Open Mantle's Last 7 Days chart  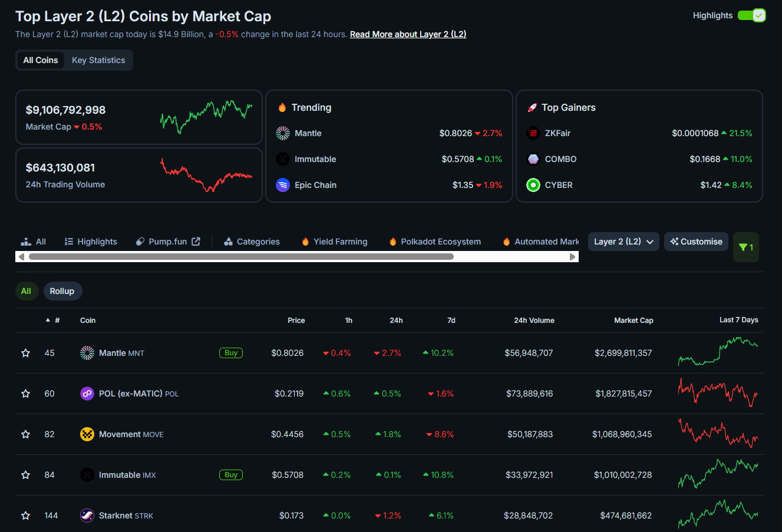(718, 352)
